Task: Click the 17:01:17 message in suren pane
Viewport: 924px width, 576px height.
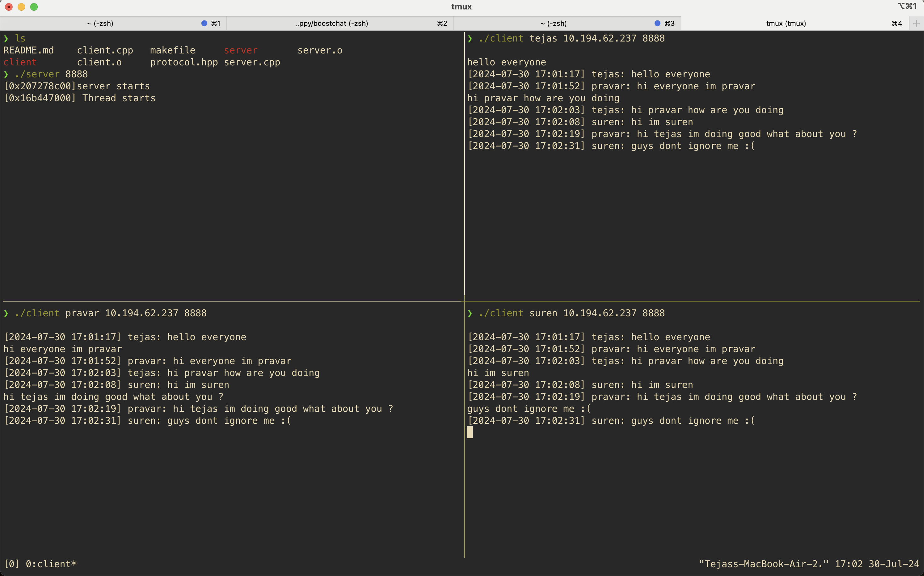Action: (589, 337)
